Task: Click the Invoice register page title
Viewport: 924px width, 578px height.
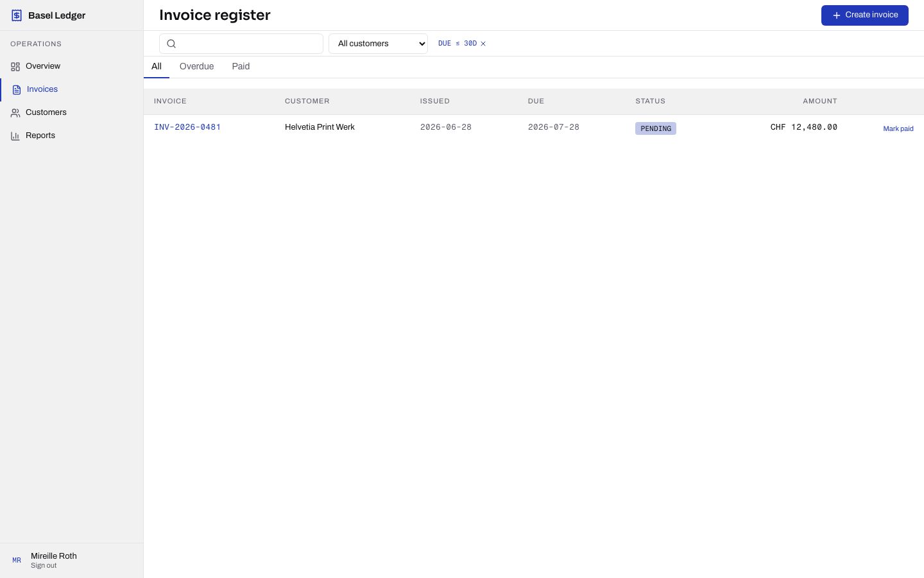Action: tap(215, 15)
